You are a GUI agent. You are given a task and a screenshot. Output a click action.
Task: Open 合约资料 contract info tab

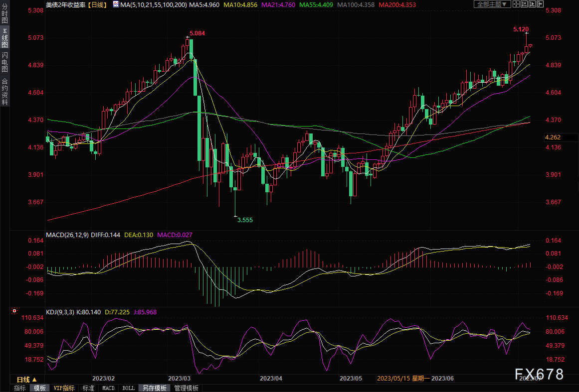(x=4, y=91)
